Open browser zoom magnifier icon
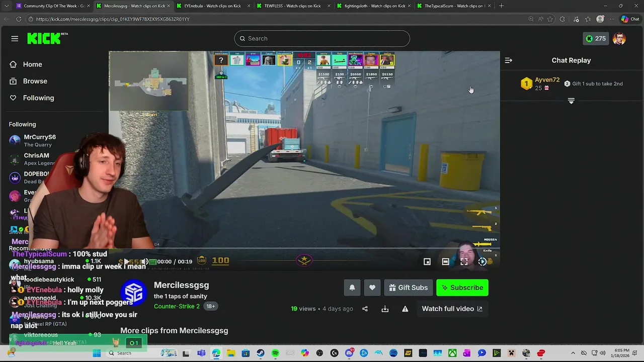644x362 pixels. coord(531,19)
